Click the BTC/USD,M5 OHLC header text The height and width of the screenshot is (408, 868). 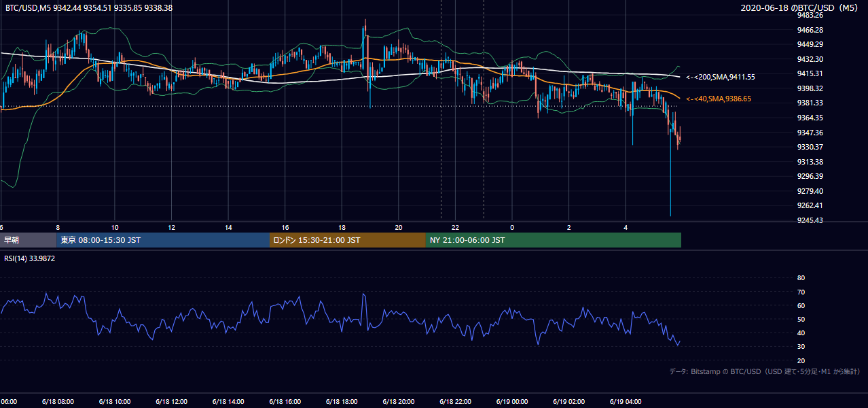pyautogui.click(x=89, y=7)
